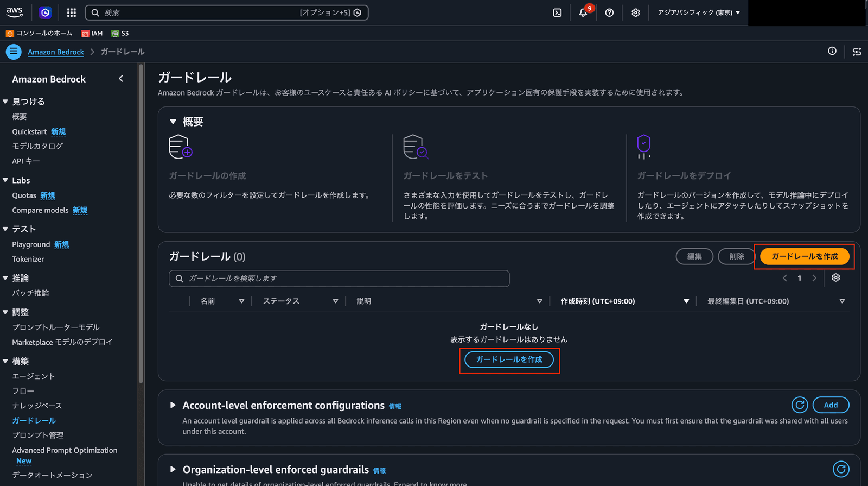Open 情報 link beside Organization-level guardrails
This screenshot has height=486, width=868.
[x=379, y=470]
